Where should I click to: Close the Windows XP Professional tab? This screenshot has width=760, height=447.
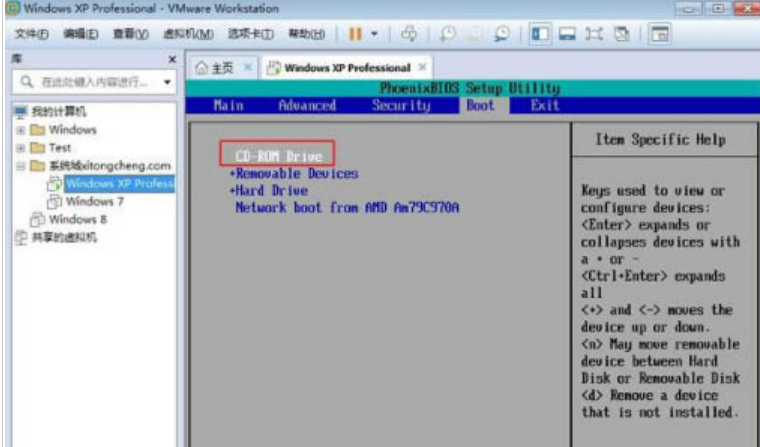pyautogui.click(x=422, y=67)
